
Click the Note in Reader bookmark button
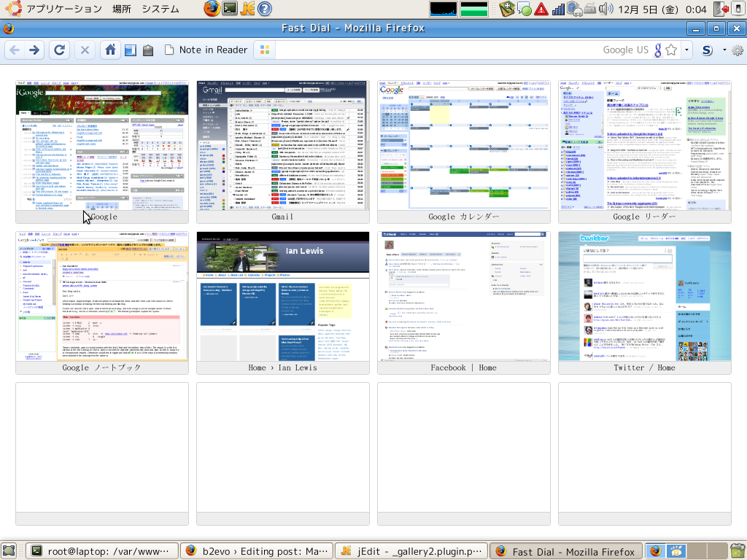coord(206,50)
